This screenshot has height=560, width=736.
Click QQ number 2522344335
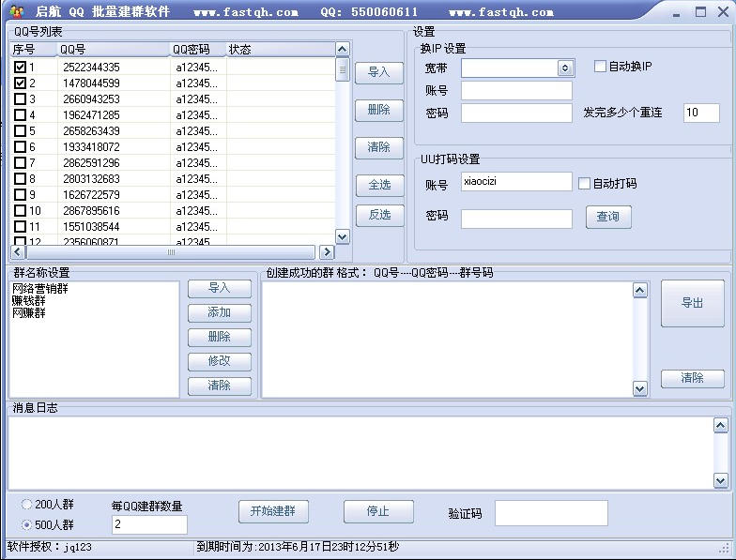pyautogui.click(x=92, y=68)
